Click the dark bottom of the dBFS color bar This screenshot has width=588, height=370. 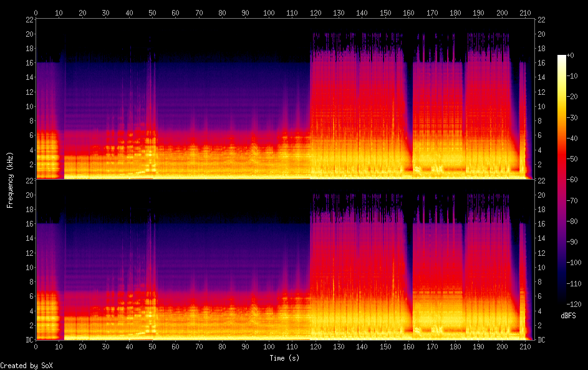pos(562,301)
